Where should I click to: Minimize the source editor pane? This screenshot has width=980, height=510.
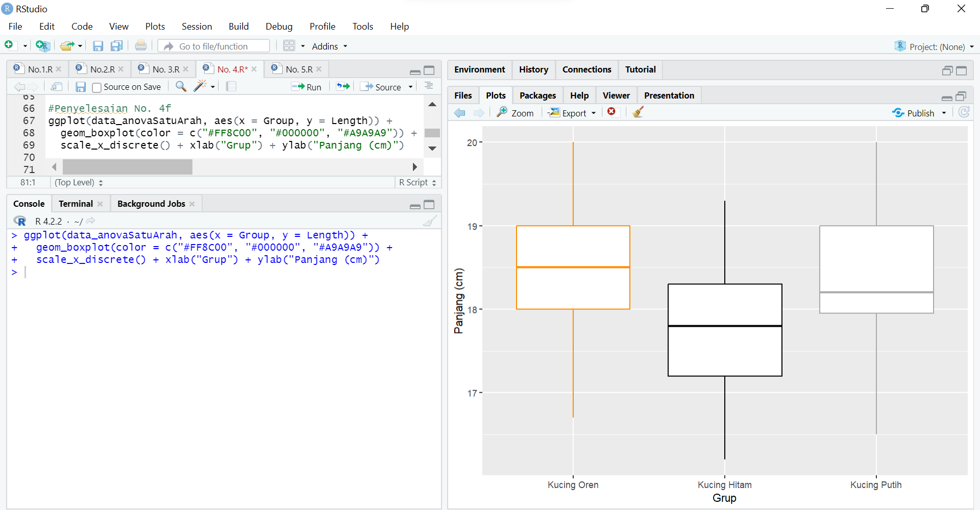coord(415,72)
